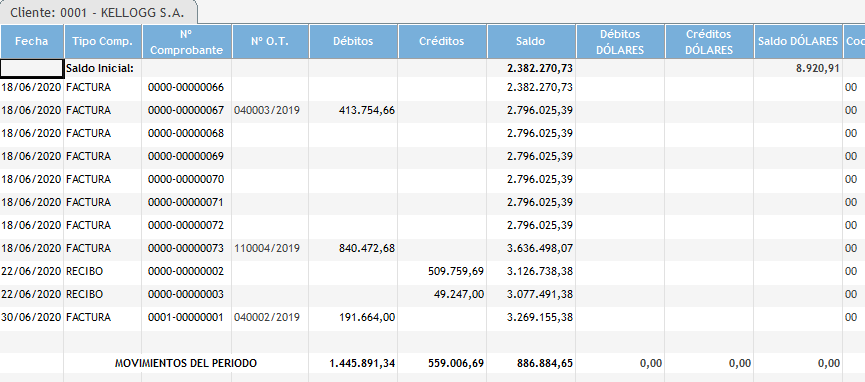Select the Cliente 0001 KELLOGG S.A. tab
The image size is (865, 382).
point(98,12)
